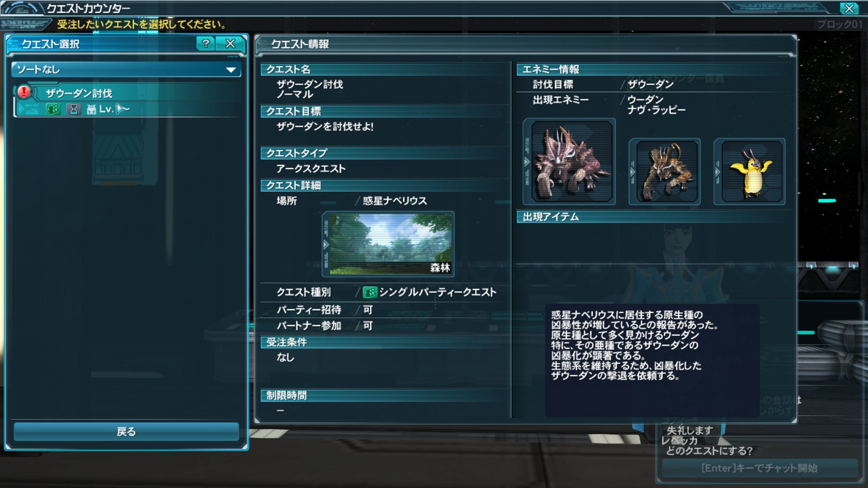868x488 pixels.
Task: Click the hourglass icon in quest row
Action: click(x=74, y=109)
